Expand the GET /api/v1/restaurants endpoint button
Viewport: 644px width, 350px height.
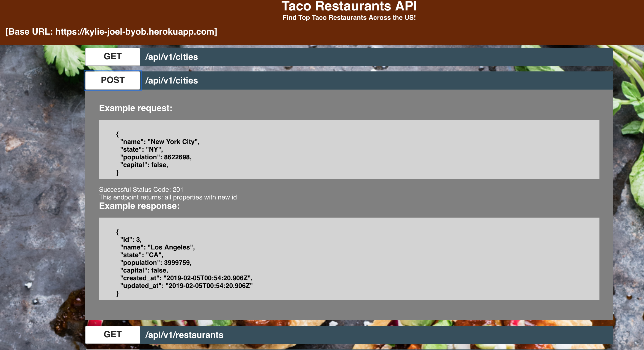(113, 335)
